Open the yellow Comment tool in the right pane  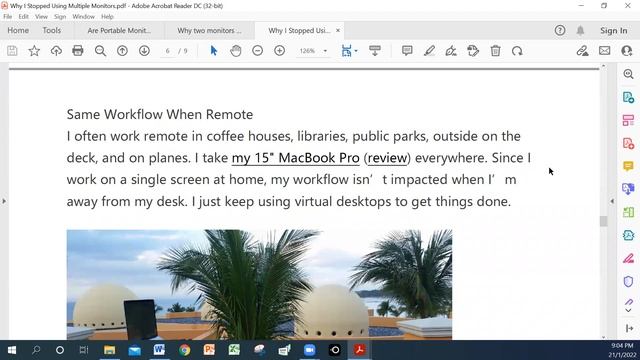[629, 166]
